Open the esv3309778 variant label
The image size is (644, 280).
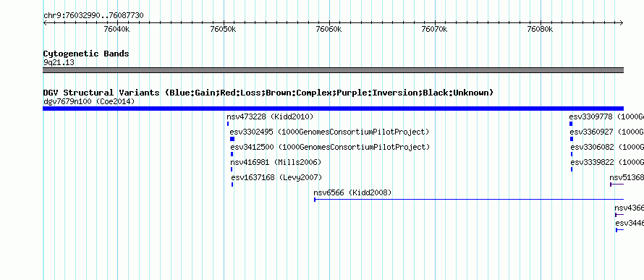pyautogui.click(x=606, y=117)
